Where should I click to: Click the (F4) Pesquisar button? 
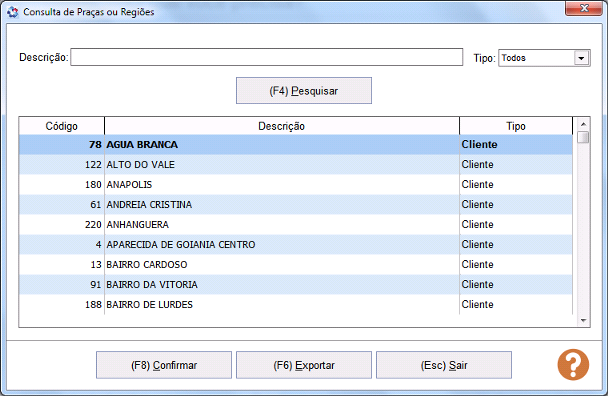point(304,91)
